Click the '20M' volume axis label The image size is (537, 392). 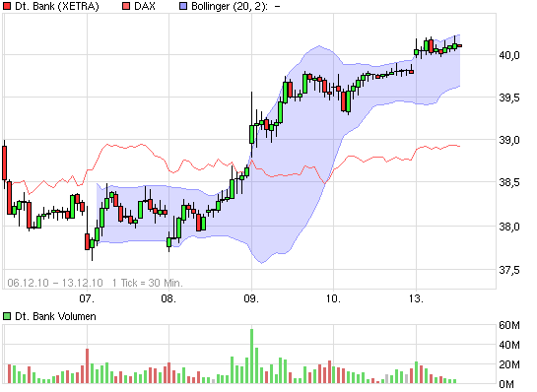pyautogui.click(x=509, y=364)
